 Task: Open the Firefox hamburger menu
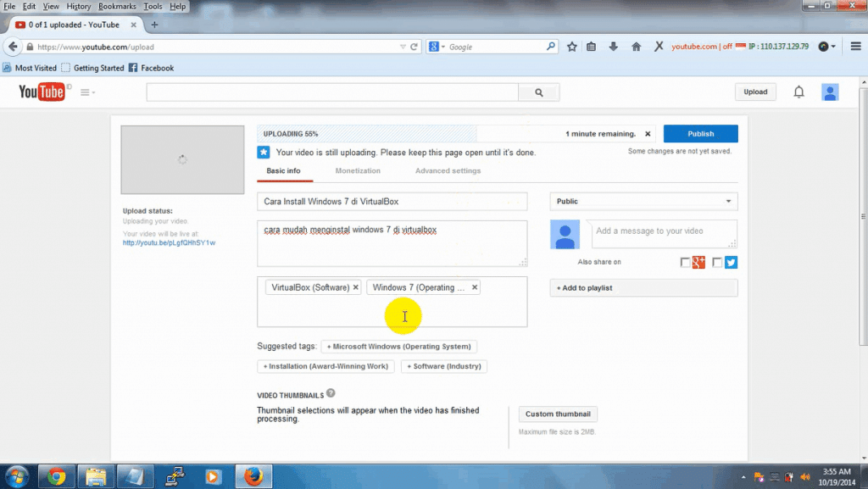[x=855, y=47]
